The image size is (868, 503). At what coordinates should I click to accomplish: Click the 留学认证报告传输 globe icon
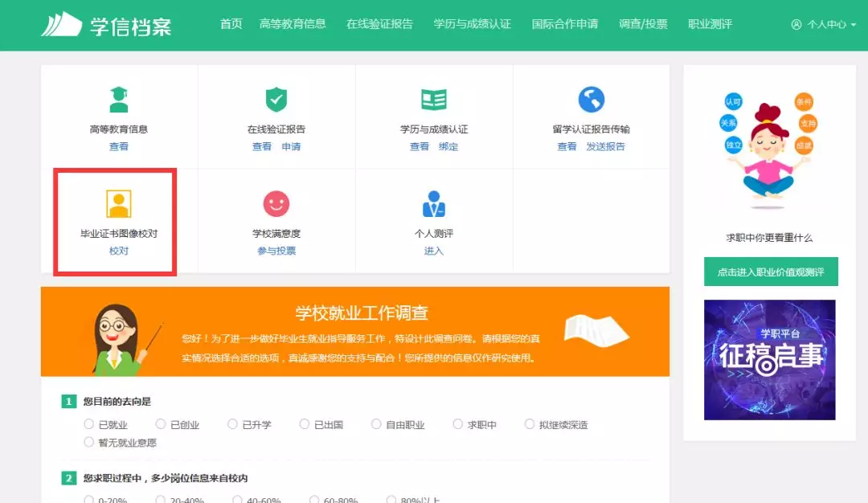592,100
